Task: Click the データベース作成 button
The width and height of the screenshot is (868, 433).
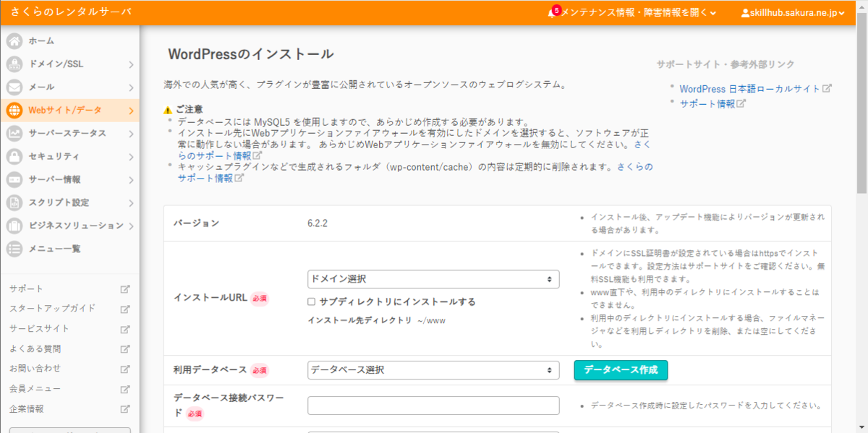Action: coord(621,370)
